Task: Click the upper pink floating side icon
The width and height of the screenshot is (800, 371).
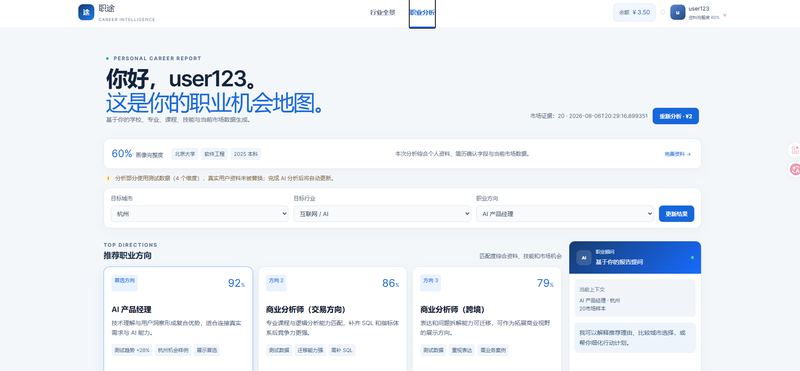Action: [795, 150]
